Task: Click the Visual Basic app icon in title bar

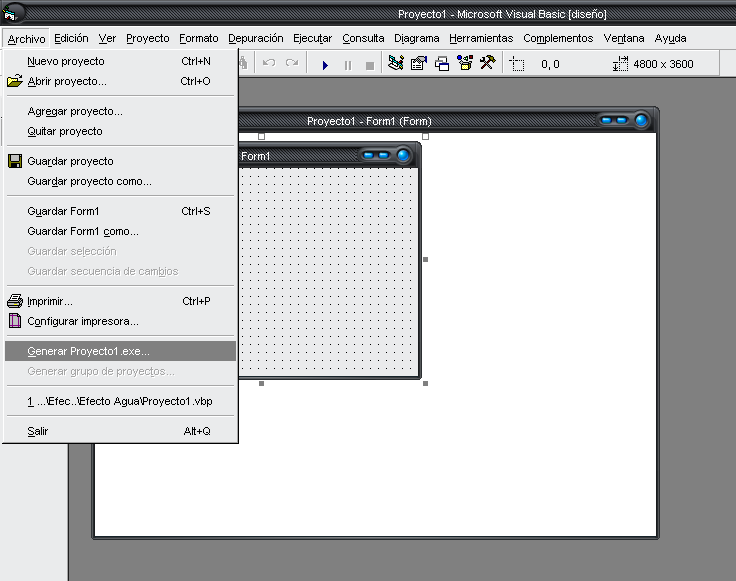Action: pos(10,14)
